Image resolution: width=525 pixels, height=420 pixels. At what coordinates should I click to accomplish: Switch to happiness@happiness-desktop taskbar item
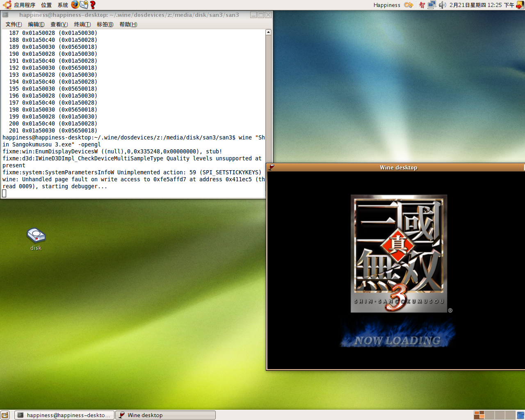tap(65, 415)
